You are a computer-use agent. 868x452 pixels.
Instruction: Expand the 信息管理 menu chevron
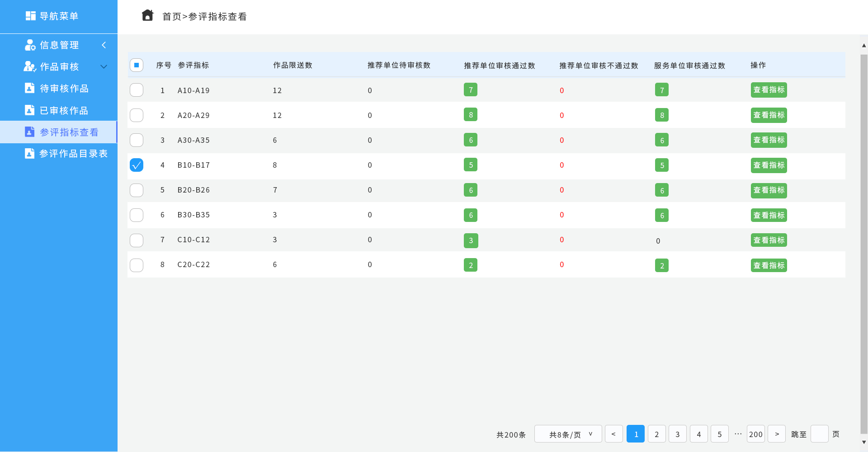click(x=104, y=45)
